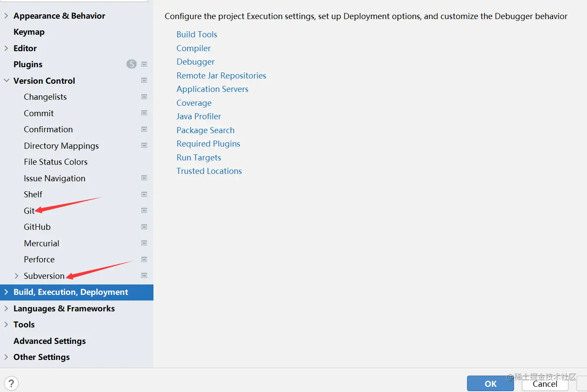Select Git in Version Control settings

click(x=29, y=211)
